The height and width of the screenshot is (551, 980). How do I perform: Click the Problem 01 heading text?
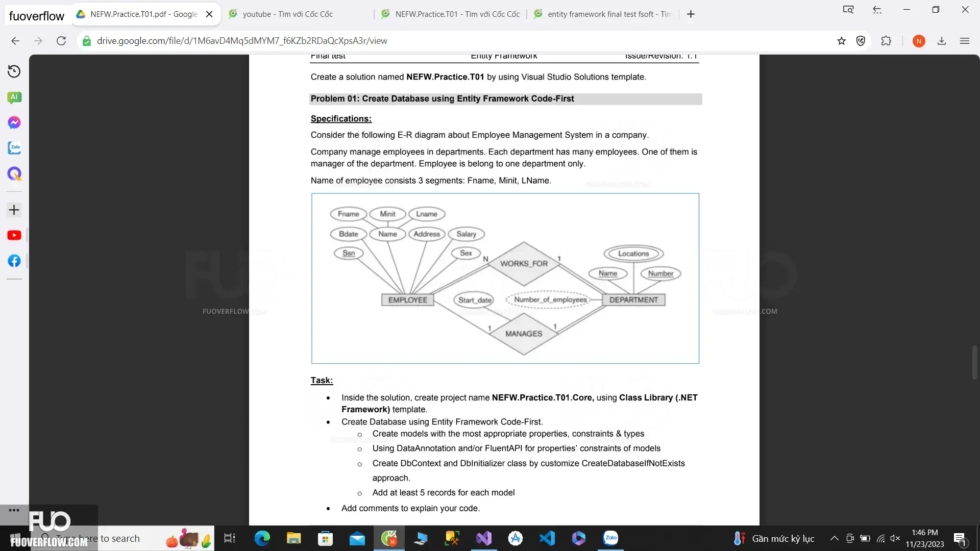click(x=442, y=99)
